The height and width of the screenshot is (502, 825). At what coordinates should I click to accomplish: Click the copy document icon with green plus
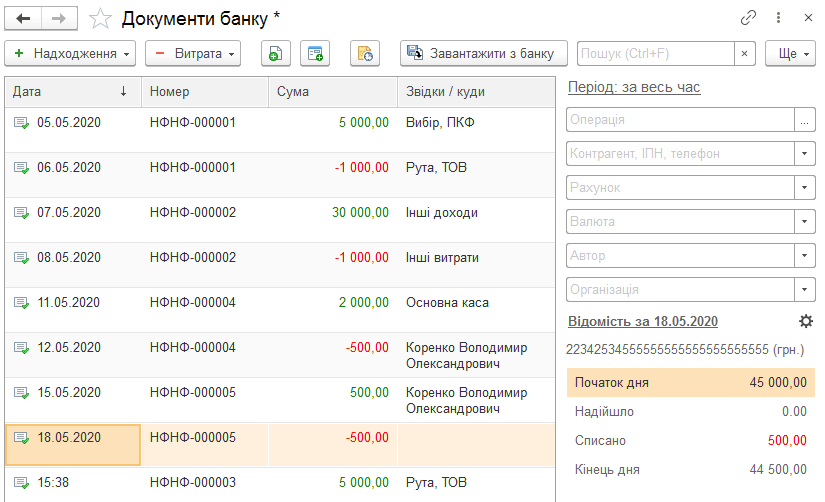click(x=276, y=54)
